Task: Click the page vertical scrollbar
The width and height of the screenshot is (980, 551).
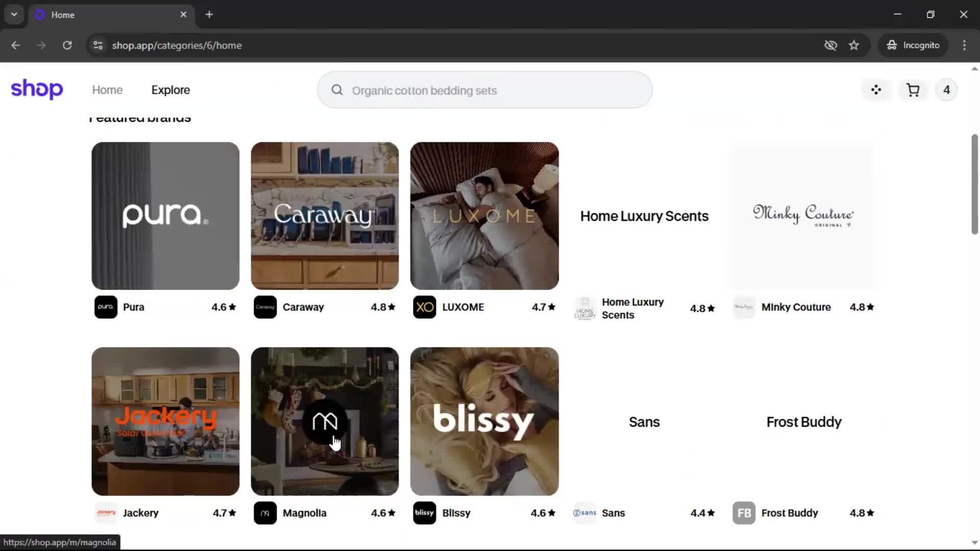Action: (x=974, y=184)
